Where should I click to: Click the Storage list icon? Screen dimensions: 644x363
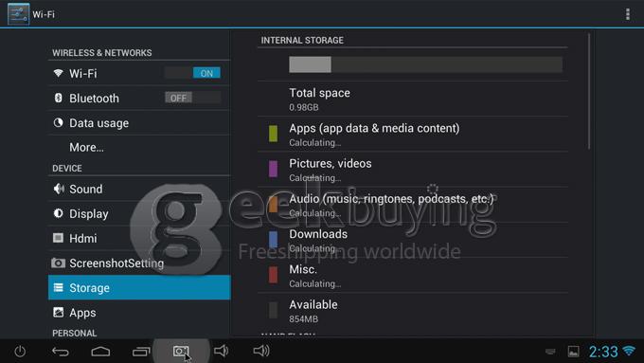point(59,287)
